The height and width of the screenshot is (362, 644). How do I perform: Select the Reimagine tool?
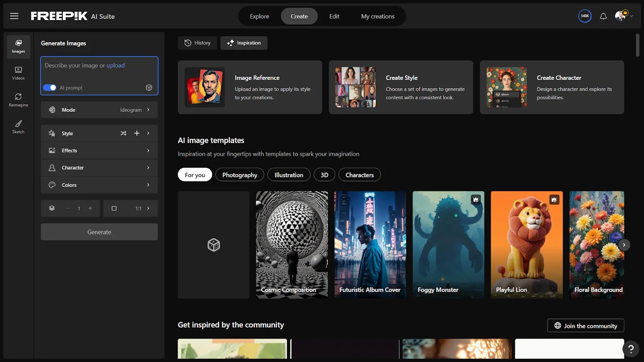tap(18, 100)
